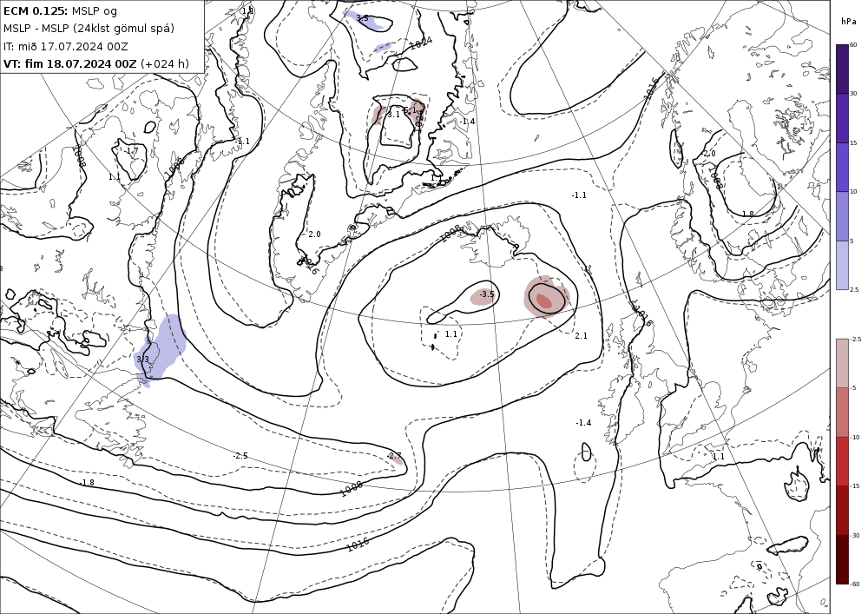Viewport: 868px width, 614px height.
Task: Select the darkest purple 30–60 legend segment
Action: point(842,69)
